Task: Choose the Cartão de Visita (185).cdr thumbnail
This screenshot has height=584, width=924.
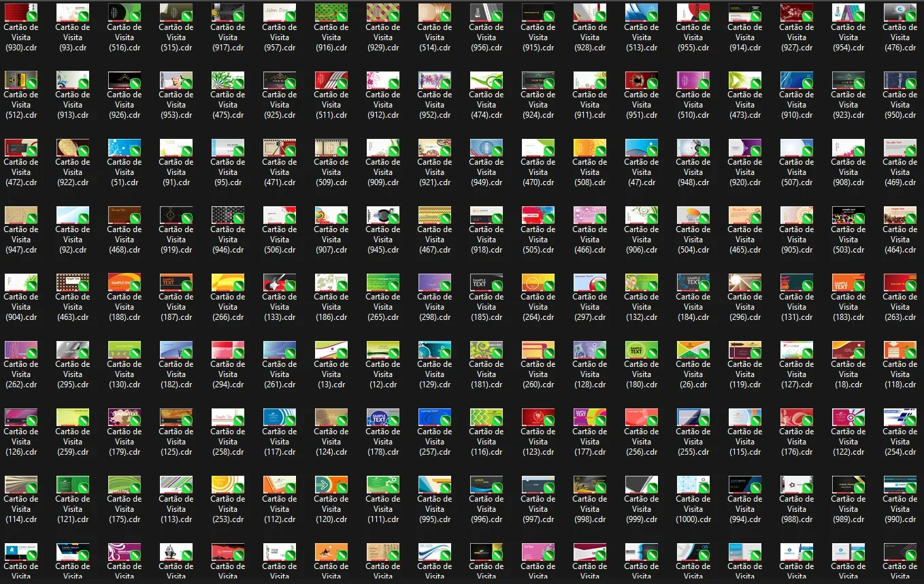Action: (x=486, y=282)
